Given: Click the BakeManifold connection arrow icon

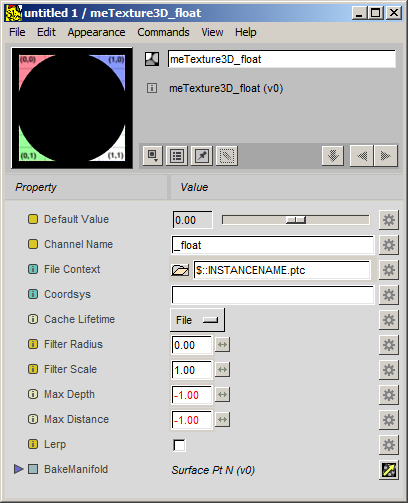Looking at the screenshot, I should click(389, 470).
